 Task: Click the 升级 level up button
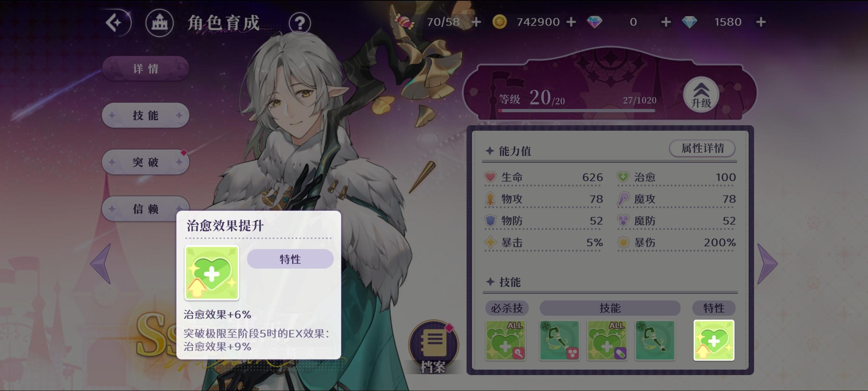point(701,95)
